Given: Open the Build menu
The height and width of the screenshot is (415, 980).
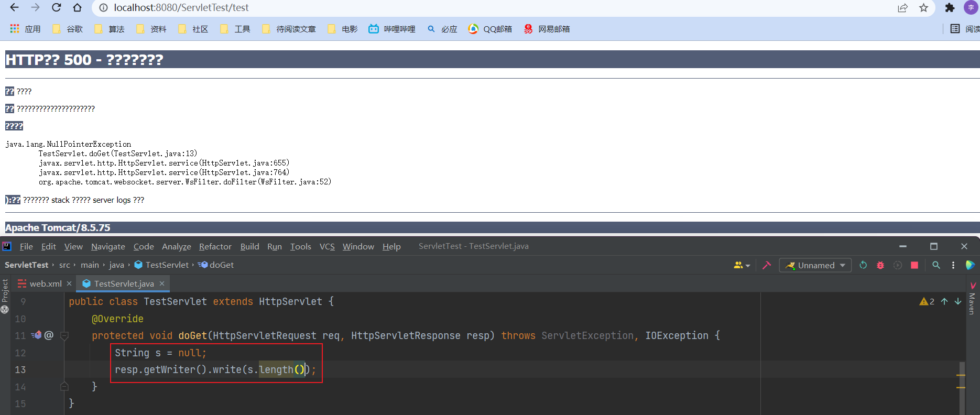Looking at the screenshot, I should [x=250, y=247].
